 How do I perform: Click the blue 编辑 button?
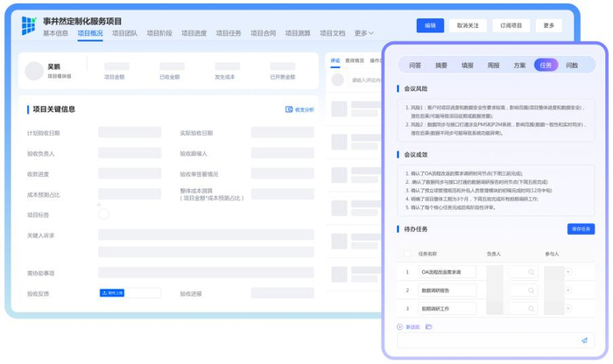[x=430, y=25]
